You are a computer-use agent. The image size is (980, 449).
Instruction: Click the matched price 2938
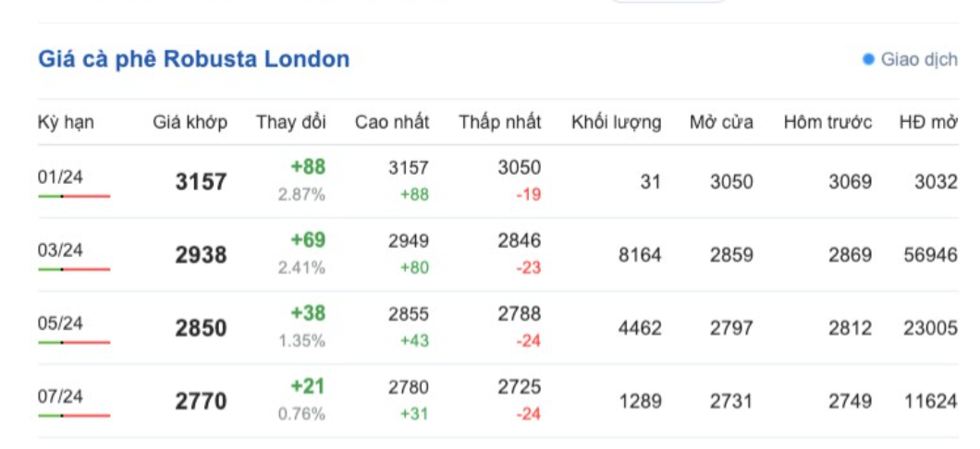(201, 255)
